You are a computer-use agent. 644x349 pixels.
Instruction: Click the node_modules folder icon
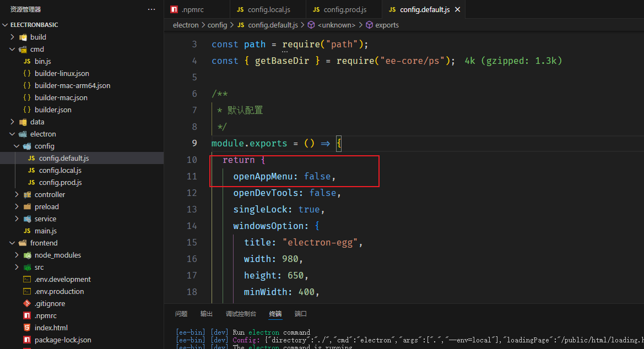click(27, 255)
